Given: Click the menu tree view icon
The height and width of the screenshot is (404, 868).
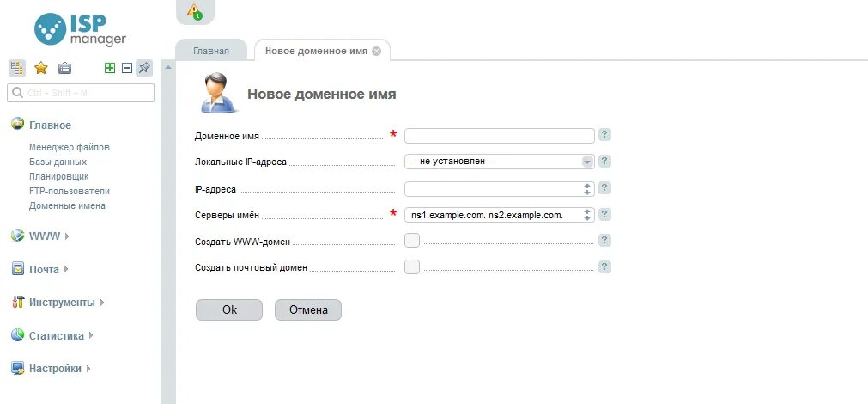Looking at the screenshot, I should [16, 68].
